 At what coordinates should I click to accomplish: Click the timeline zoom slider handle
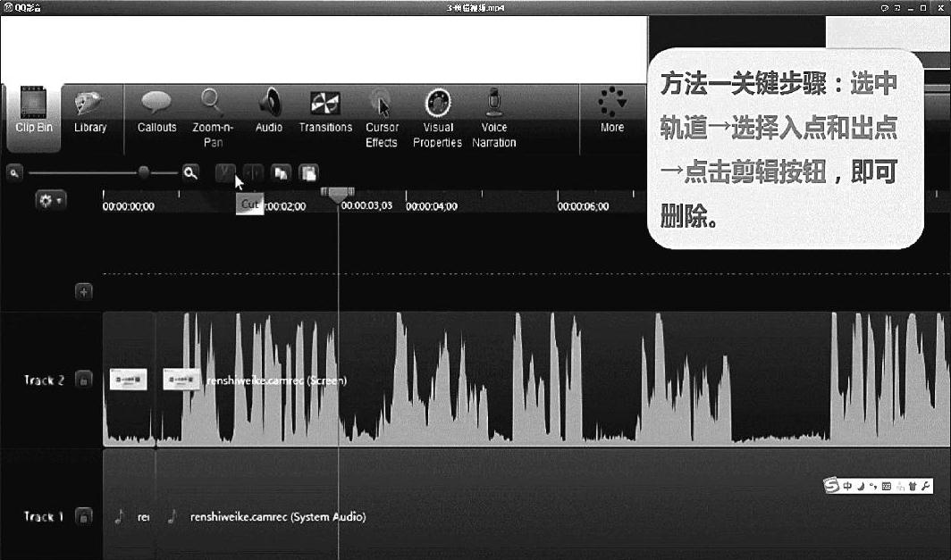tap(143, 172)
